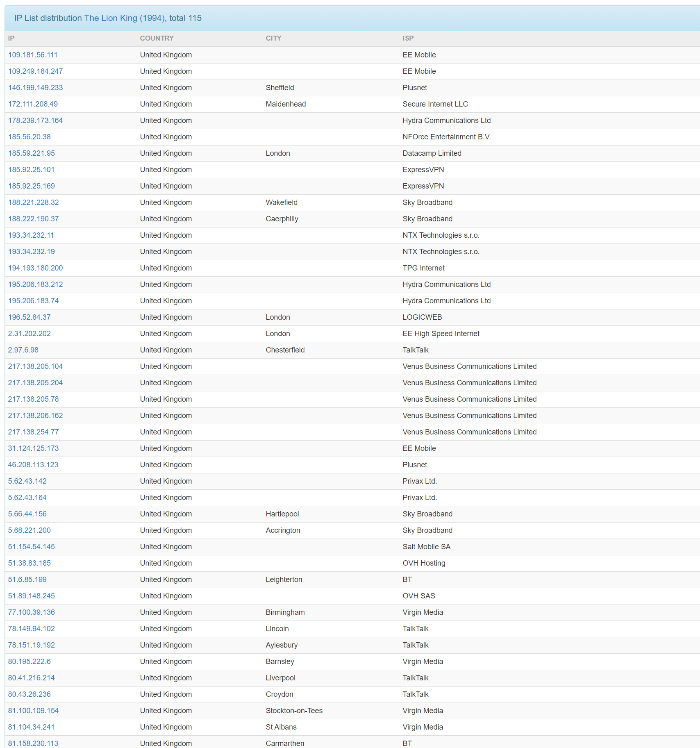
Task: Select the Sheffield city cell
Action: pyautogui.click(x=280, y=88)
